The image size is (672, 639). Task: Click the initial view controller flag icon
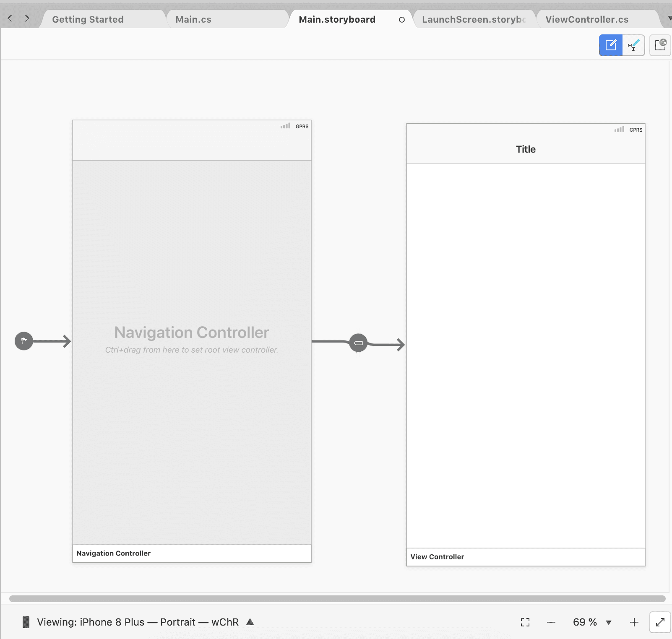(x=24, y=341)
